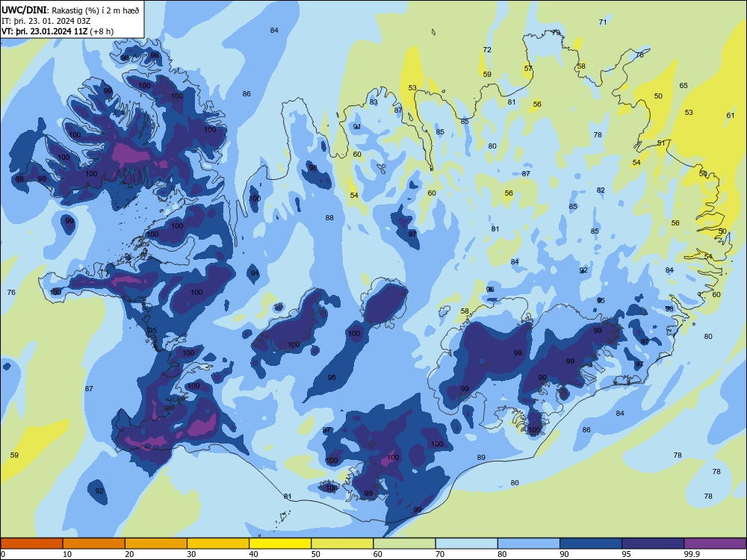The image size is (747, 560).
Task: Click the 'IT: þri. 23. 01. 2024 03Z' line
Action: (x=46, y=21)
